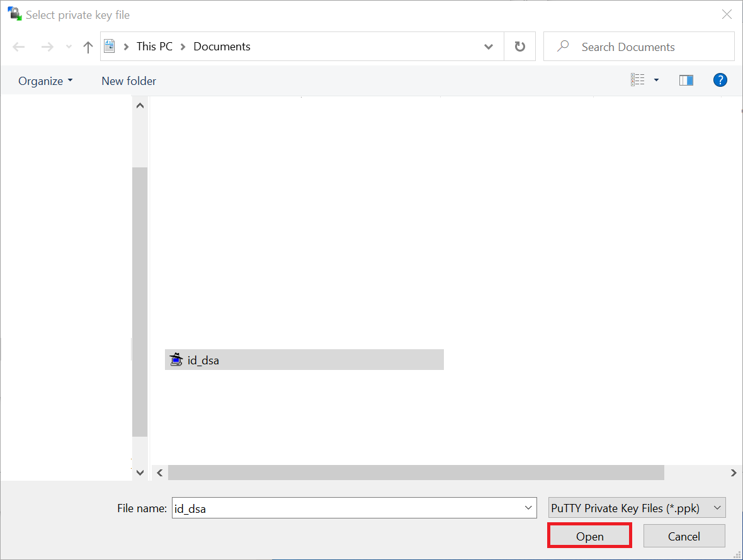
Task: Expand the address bar history dropdown
Action: click(489, 47)
